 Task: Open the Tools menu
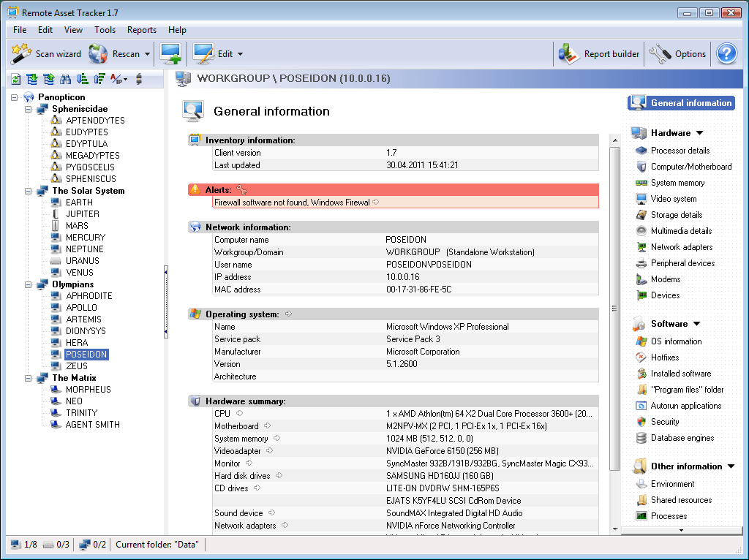click(105, 29)
